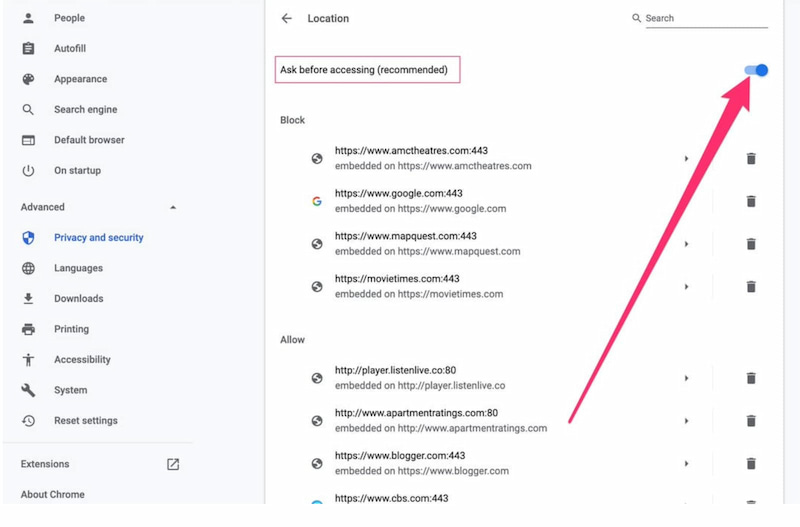Open Privacy and security settings
This screenshot has height=527, width=800.
98,238
